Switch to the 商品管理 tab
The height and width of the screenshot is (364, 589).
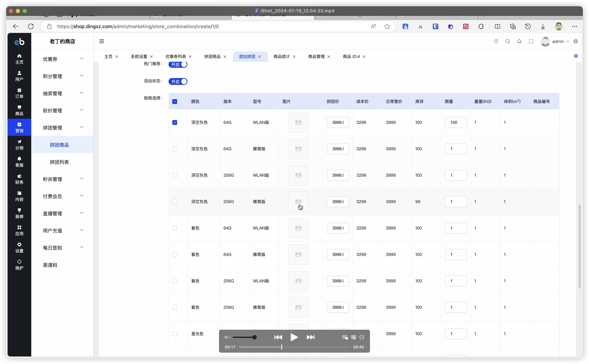(316, 56)
